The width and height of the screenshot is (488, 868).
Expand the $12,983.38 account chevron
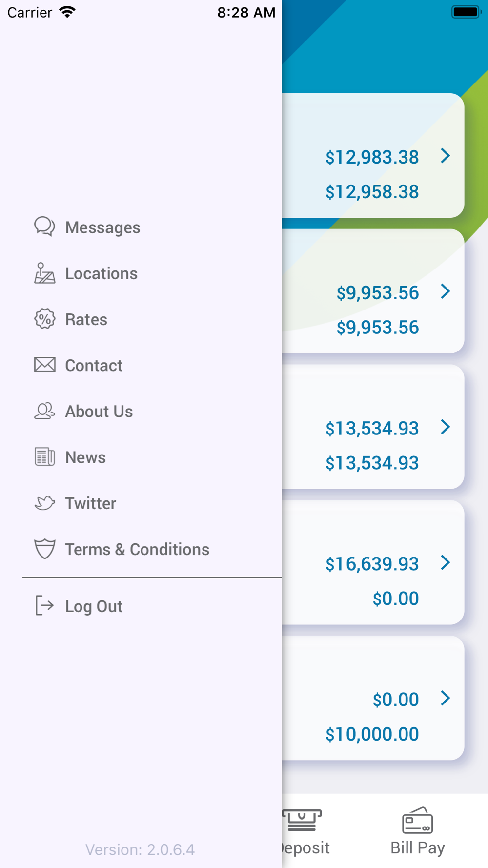point(445,156)
